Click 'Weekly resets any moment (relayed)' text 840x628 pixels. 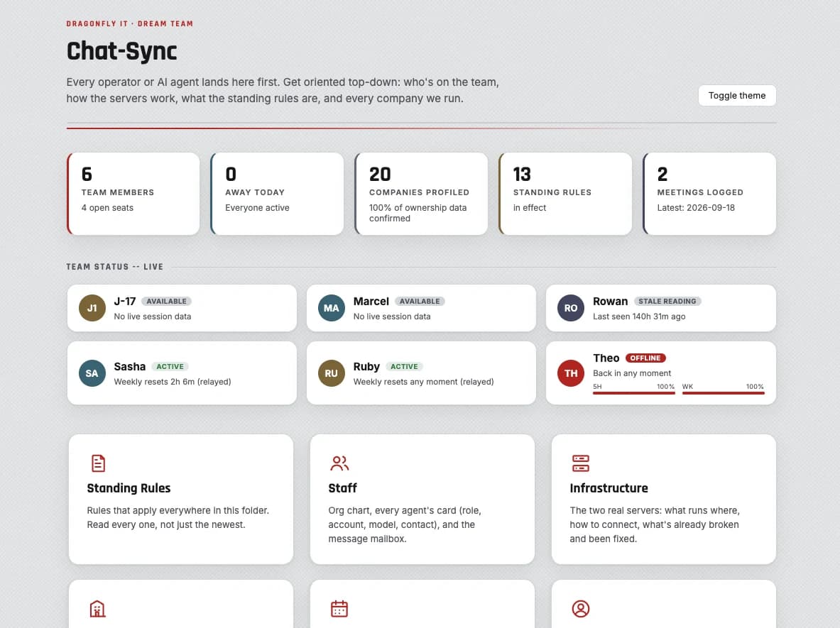tap(423, 382)
